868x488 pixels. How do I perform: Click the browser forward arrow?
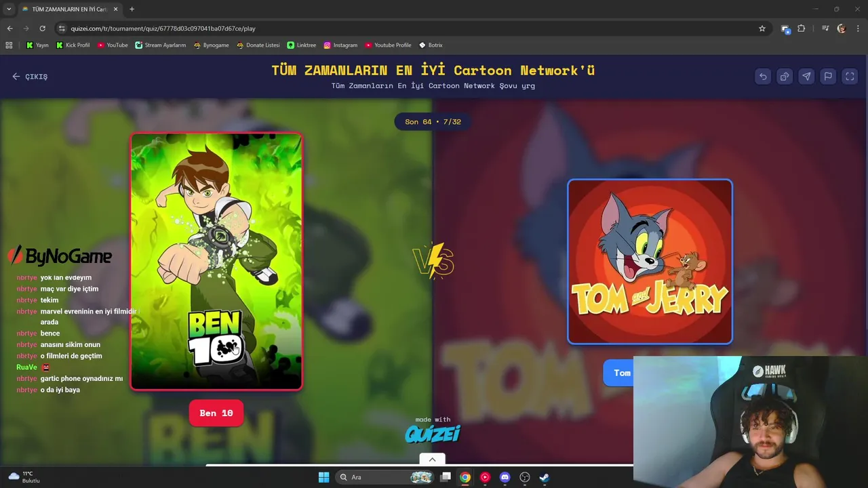pyautogui.click(x=26, y=28)
